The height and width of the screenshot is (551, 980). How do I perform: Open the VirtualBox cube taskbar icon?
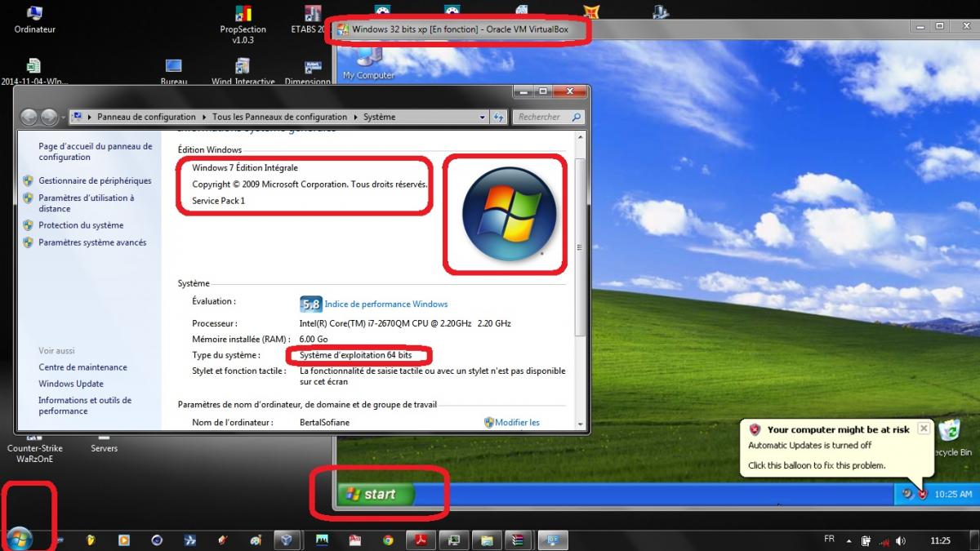pos(286,540)
